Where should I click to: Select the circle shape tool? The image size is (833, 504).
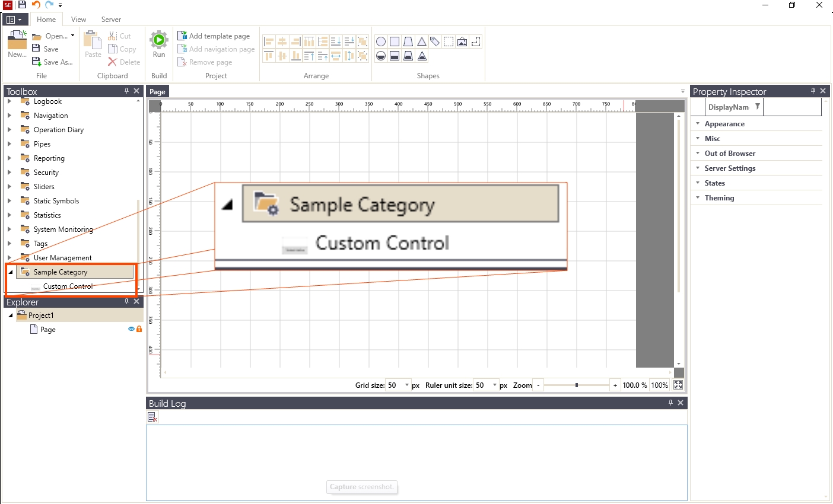pyautogui.click(x=381, y=42)
